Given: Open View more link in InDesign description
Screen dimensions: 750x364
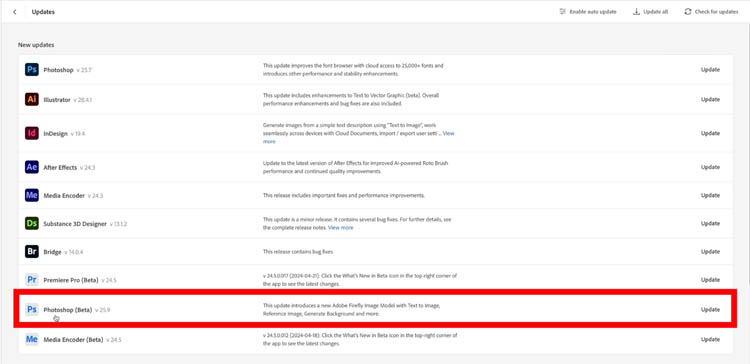Looking at the screenshot, I should click(x=449, y=133).
